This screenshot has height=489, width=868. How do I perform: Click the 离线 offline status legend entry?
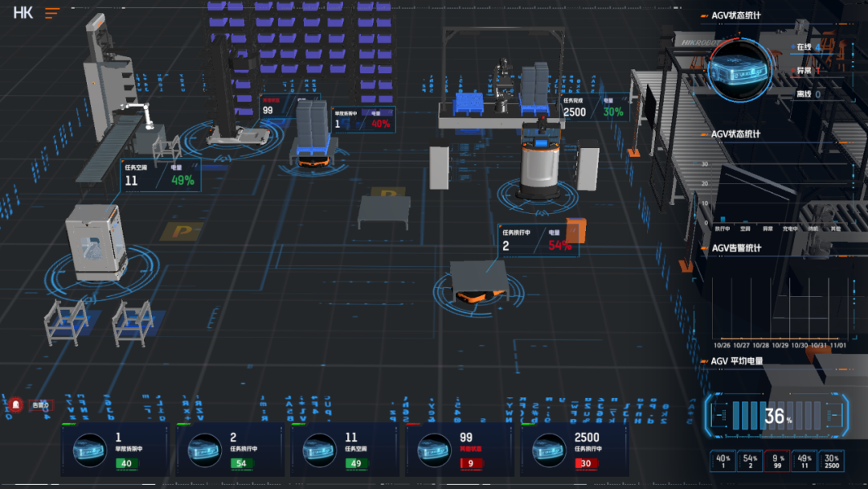pyautogui.click(x=807, y=94)
